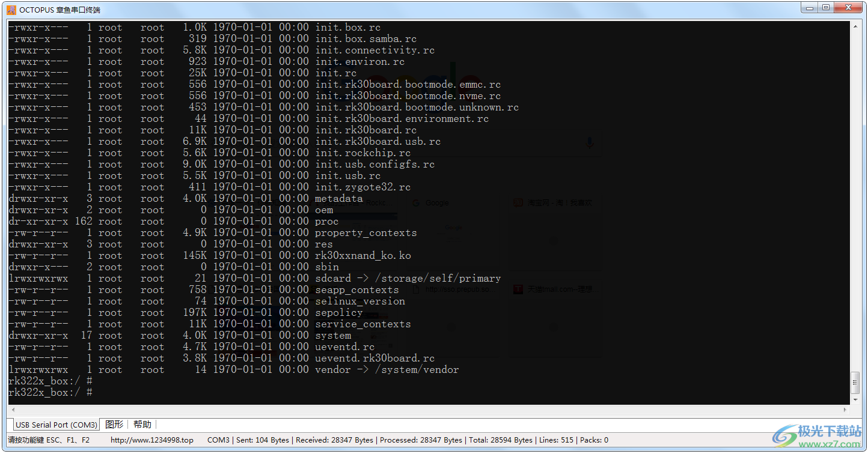Click the http://www.1234998.top status link
Viewport: 868px width, 454px height.
tap(152, 440)
